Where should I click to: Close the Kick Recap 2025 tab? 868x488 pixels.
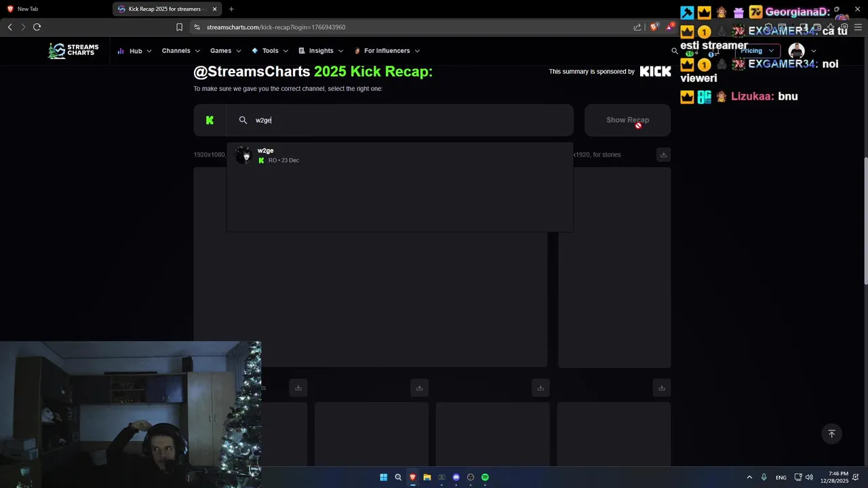[x=215, y=9]
